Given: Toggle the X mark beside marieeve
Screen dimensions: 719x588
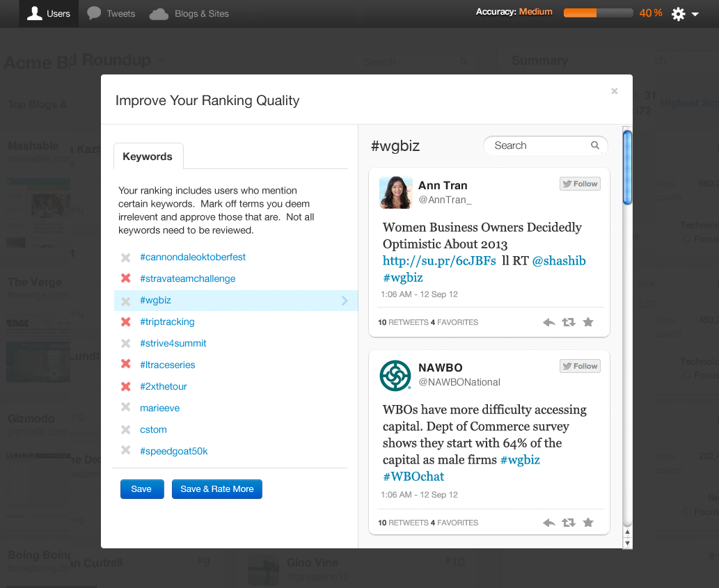Looking at the screenshot, I should coord(126,408).
